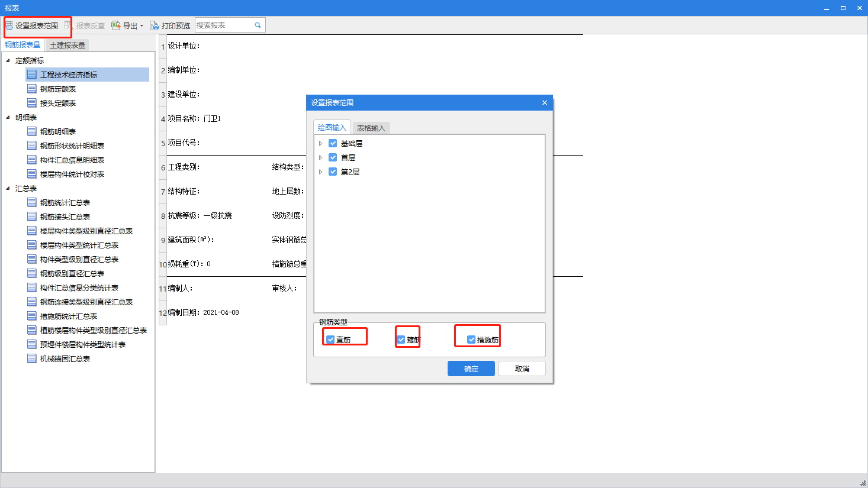Click the 导出 export icon
Image resolution: width=868 pixels, height=488 pixels.
point(116,25)
